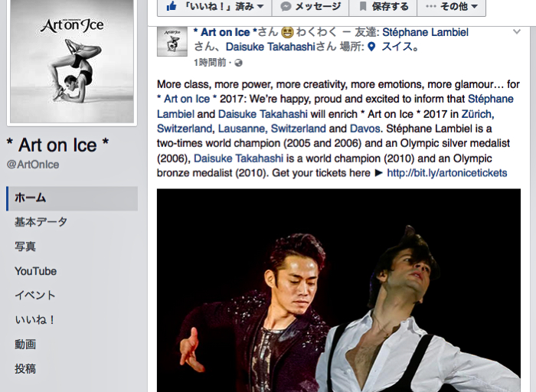Image resolution: width=536 pixels, height=392 pixels.
Task: Click the location pin icon beside スイス
Action: [x=371, y=47]
